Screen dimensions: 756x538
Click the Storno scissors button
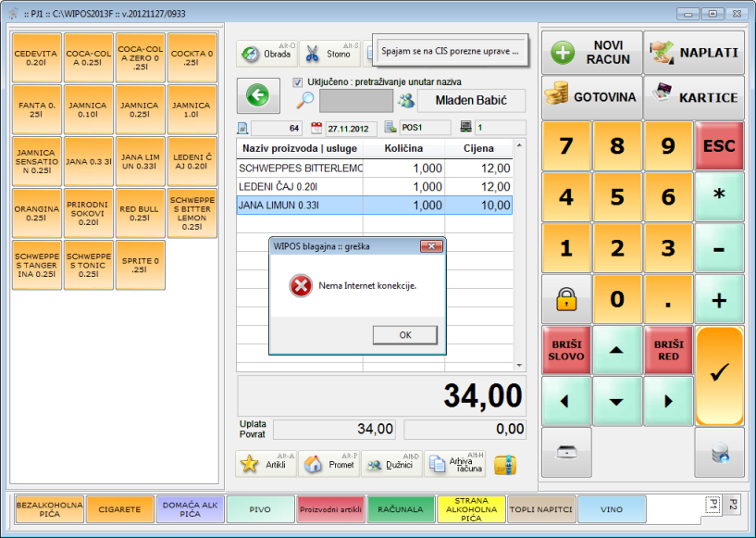click(330, 54)
